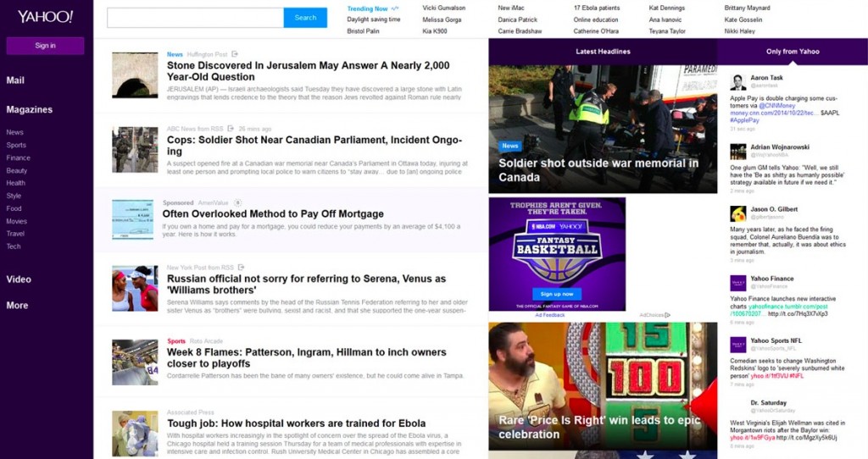The image size is (868, 459).
Task: Go to Health in the sidebar
Action: coord(15,183)
